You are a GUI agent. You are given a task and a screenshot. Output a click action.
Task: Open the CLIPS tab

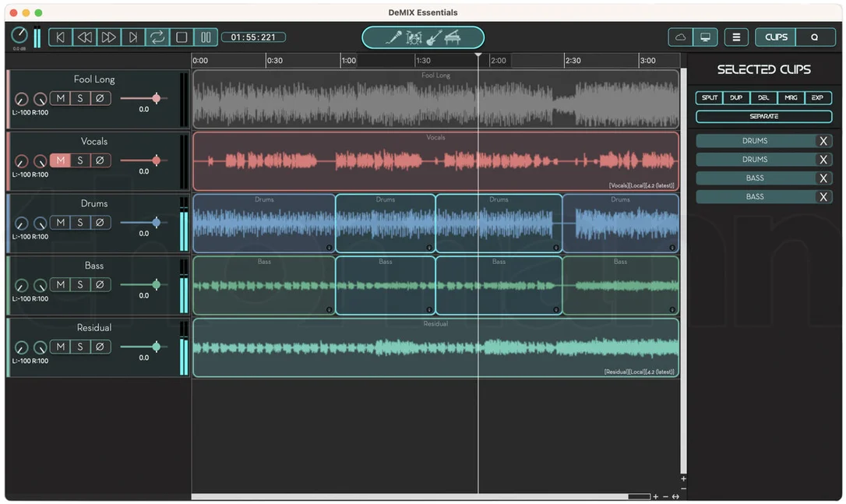click(776, 37)
